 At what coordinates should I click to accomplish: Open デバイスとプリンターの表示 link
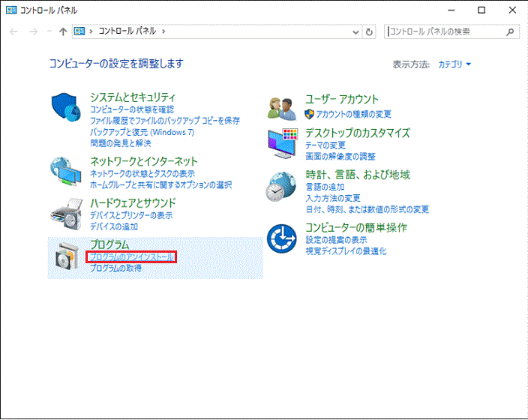coord(131,215)
